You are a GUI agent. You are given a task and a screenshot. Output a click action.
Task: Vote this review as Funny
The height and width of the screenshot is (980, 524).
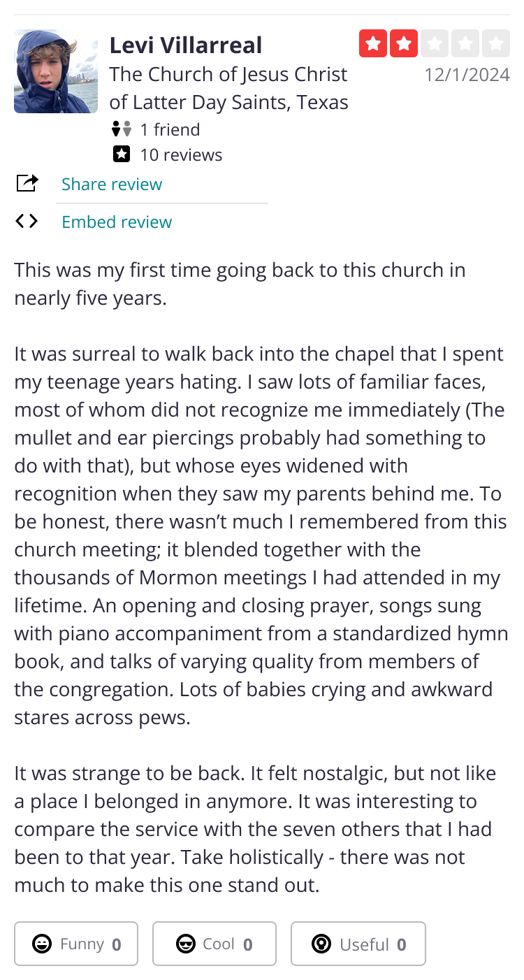point(76,944)
